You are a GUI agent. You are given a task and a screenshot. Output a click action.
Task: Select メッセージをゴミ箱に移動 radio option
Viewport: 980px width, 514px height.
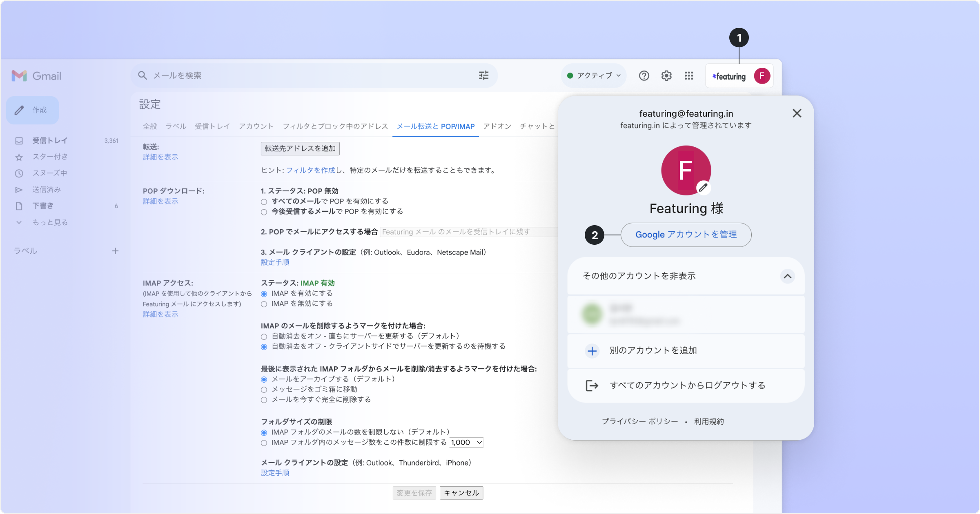264,390
